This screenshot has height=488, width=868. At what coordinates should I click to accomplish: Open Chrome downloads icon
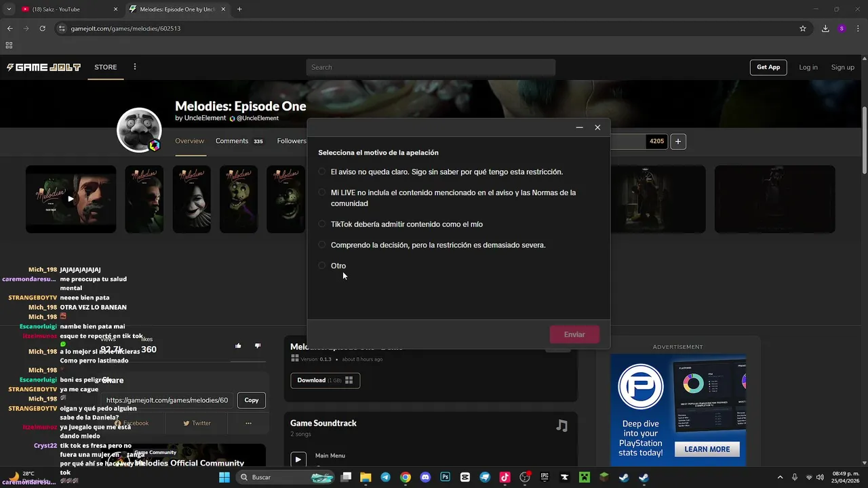click(825, 28)
